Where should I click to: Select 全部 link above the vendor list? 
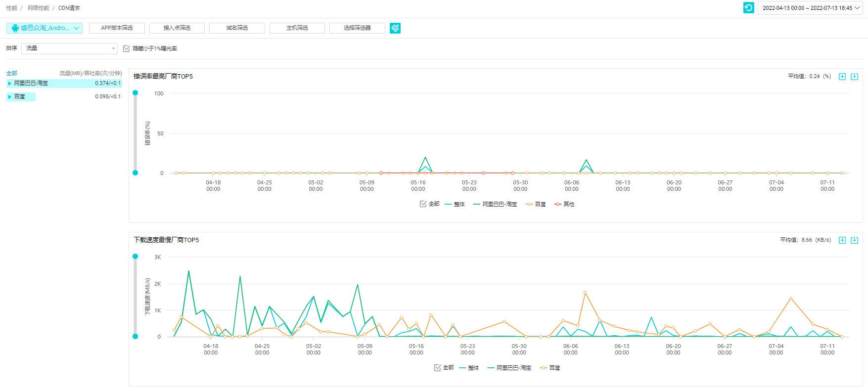(x=11, y=73)
